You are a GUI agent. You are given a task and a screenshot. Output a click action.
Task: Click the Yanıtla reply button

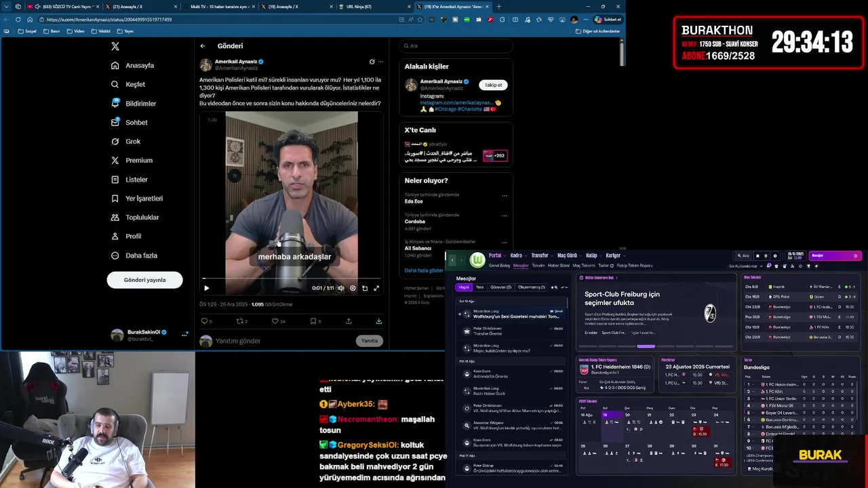pyautogui.click(x=370, y=341)
